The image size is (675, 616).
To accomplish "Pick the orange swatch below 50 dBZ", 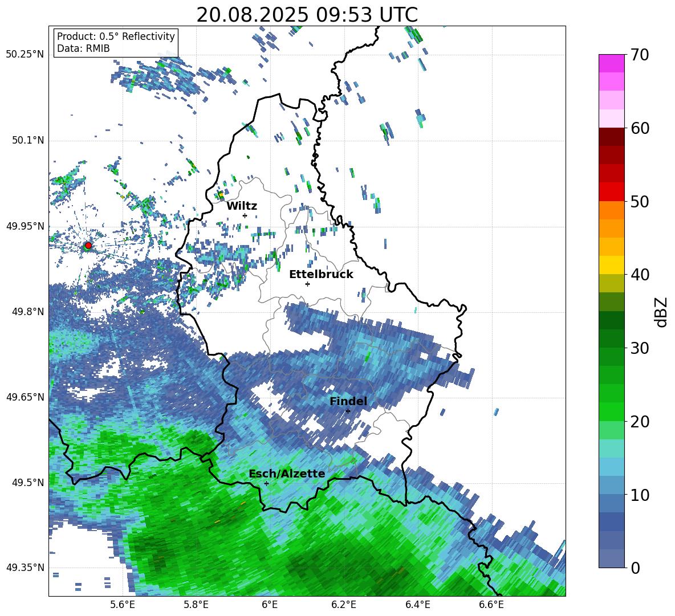I will 611,210.
